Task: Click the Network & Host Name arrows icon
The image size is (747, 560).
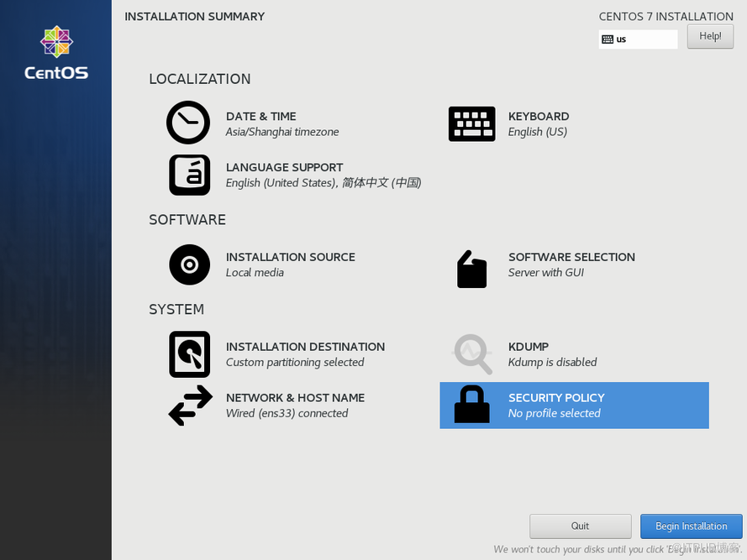Action: tap(190, 405)
